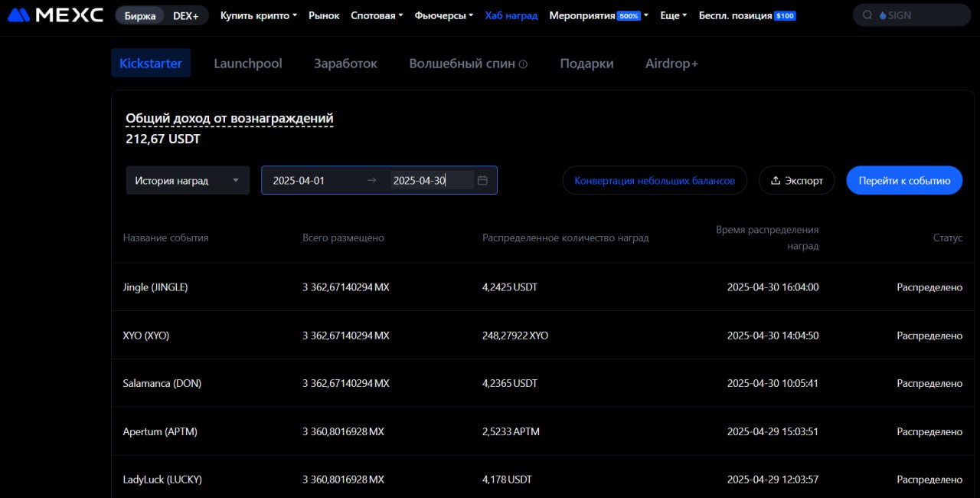Screen dimensions: 980x498
Task: Click the 4,178 USDT reward amount
Action: point(507,480)
